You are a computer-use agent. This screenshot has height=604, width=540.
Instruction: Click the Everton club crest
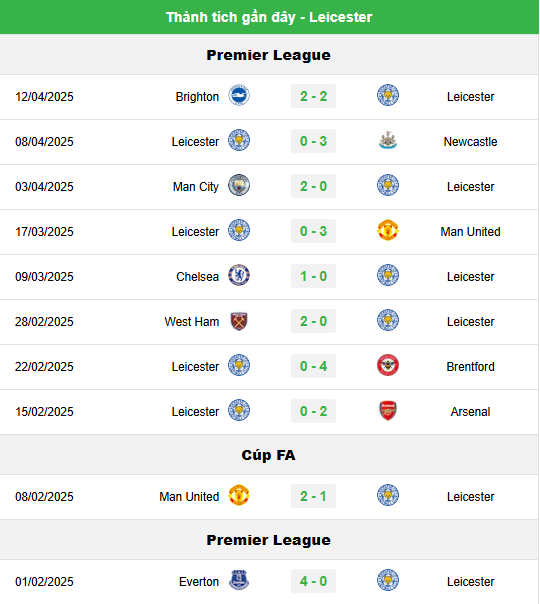(x=239, y=581)
